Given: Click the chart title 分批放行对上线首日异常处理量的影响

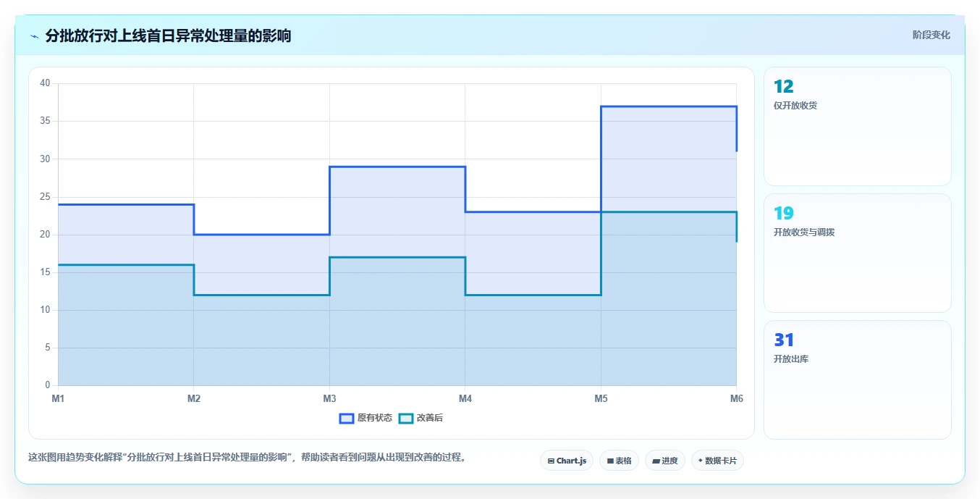Looking at the screenshot, I should [x=168, y=35].
